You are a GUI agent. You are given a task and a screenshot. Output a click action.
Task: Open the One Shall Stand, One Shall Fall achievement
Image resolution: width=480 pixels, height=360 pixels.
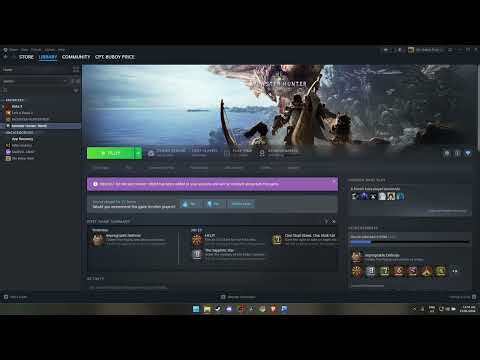pos(304,240)
